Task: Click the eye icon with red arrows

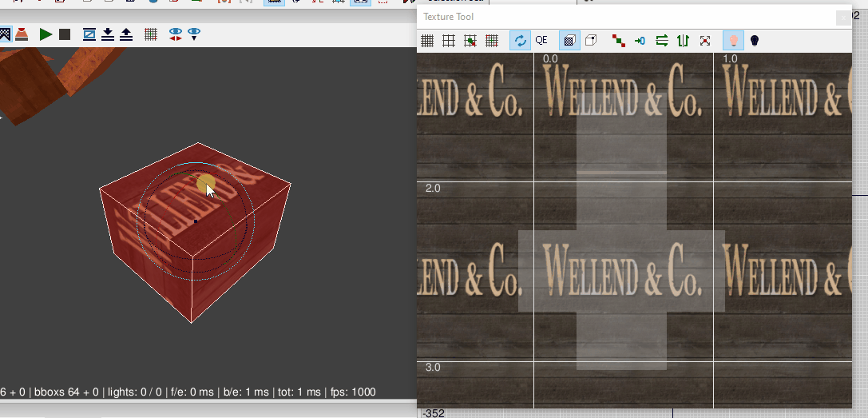Action: click(176, 34)
